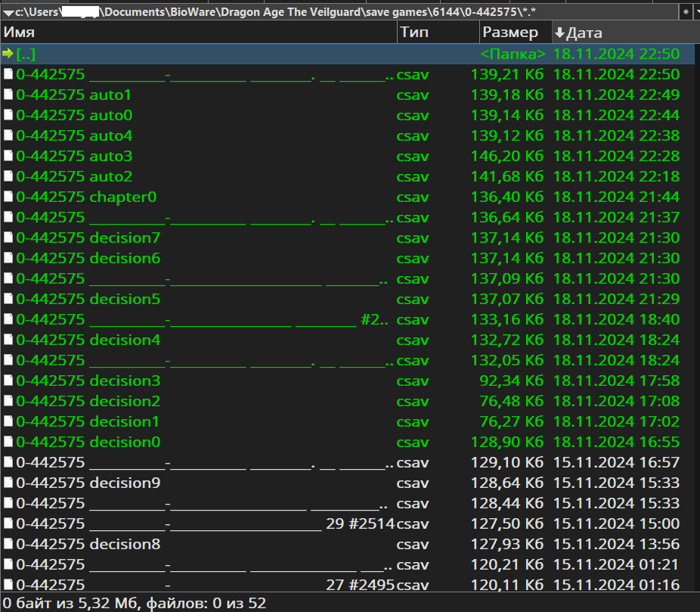Click the status bar file count text

[x=135, y=603]
